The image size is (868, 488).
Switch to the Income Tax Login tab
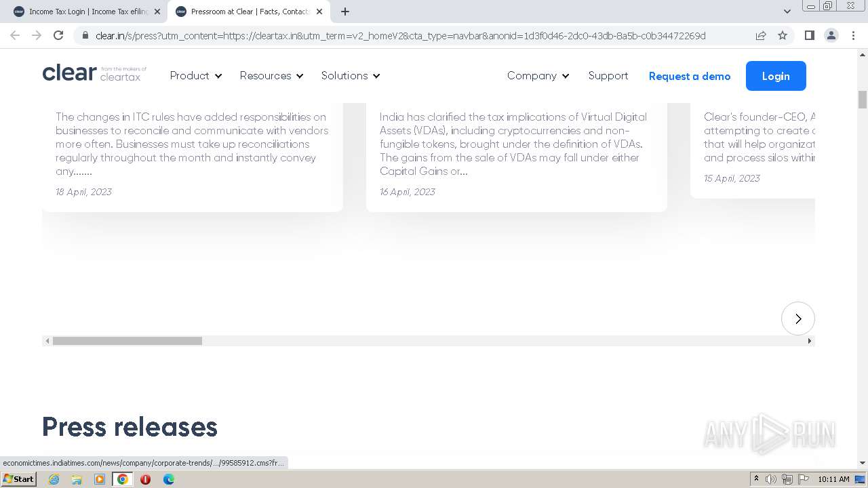point(87,12)
